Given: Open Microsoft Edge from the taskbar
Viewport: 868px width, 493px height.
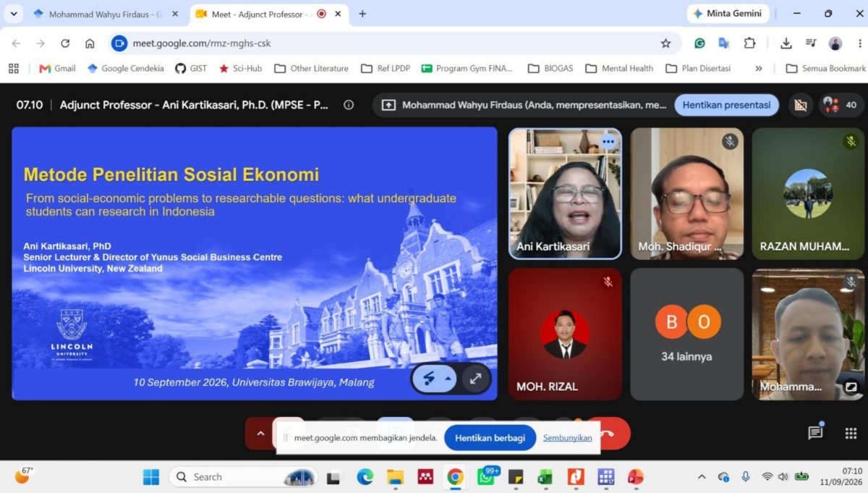Looking at the screenshot, I should [365, 477].
